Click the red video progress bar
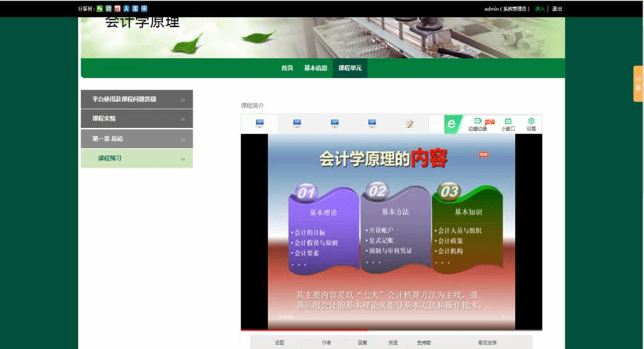This screenshot has width=644, height=349. [x=305, y=330]
